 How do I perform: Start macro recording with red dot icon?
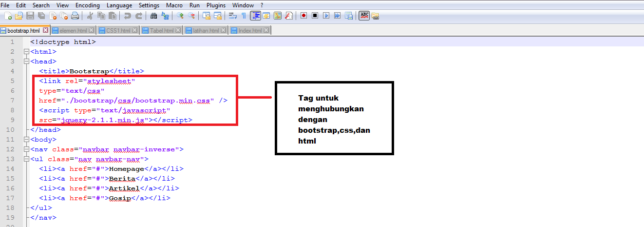304,16
